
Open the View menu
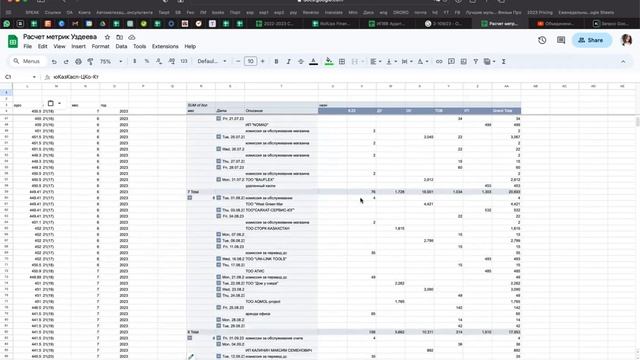click(x=59, y=47)
